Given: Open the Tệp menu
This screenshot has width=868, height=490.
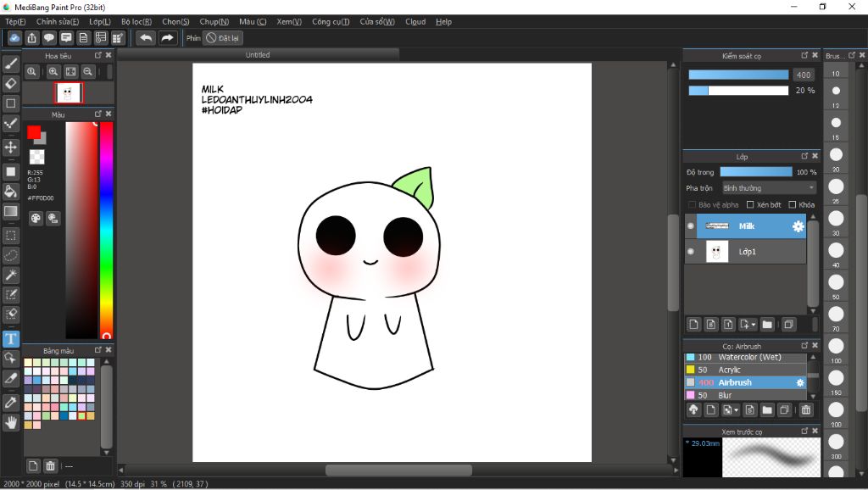Looking at the screenshot, I should pyautogui.click(x=15, y=21).
